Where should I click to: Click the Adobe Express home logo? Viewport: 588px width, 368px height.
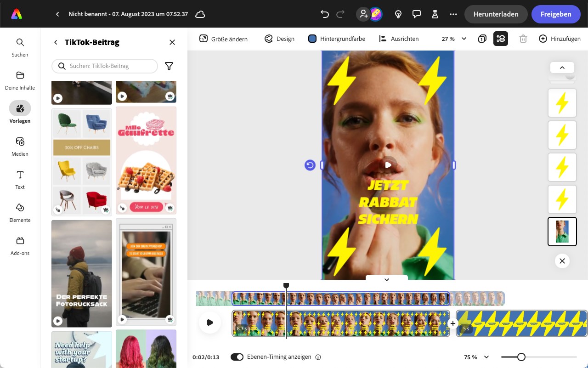click(17, 14)
